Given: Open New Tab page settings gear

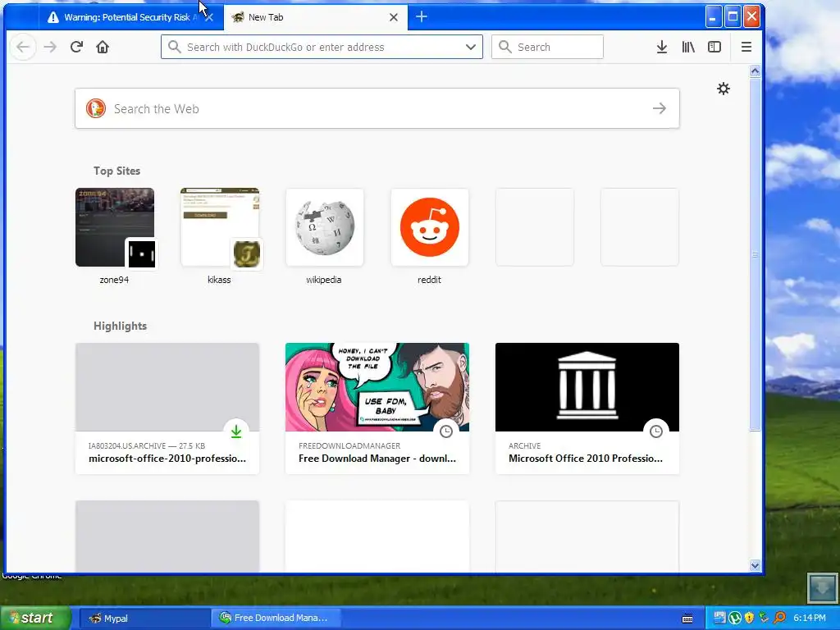Looking at the screenshot, I should tap(724, 89).
